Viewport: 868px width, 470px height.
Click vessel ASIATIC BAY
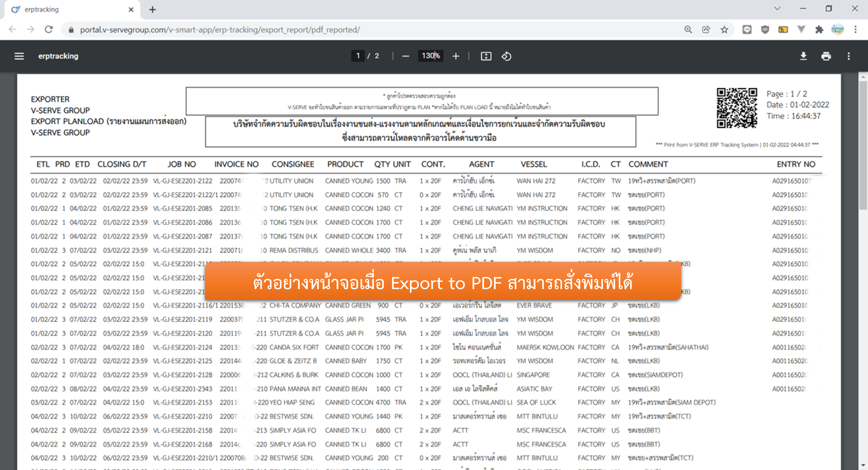coord(534,389)
